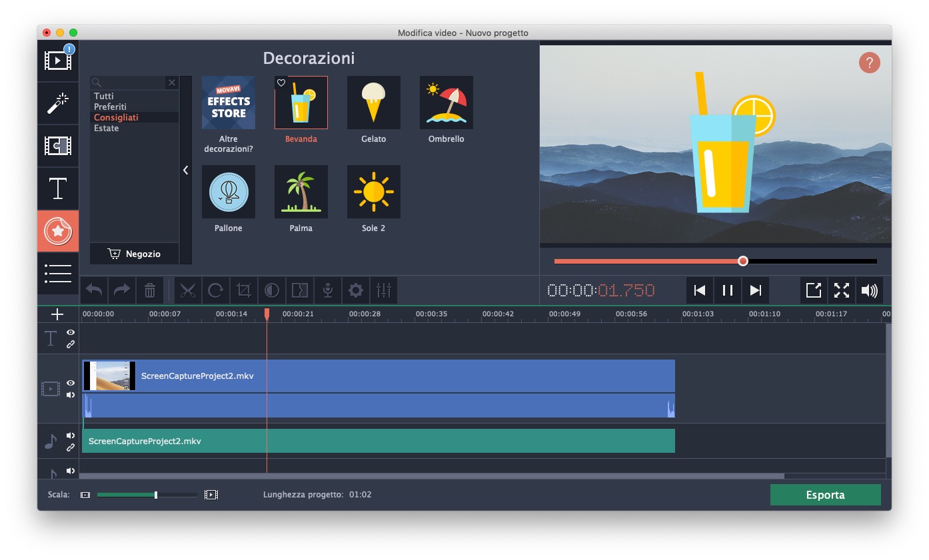
Task: Click the scissors split clip tool
Action: [188, 290]
